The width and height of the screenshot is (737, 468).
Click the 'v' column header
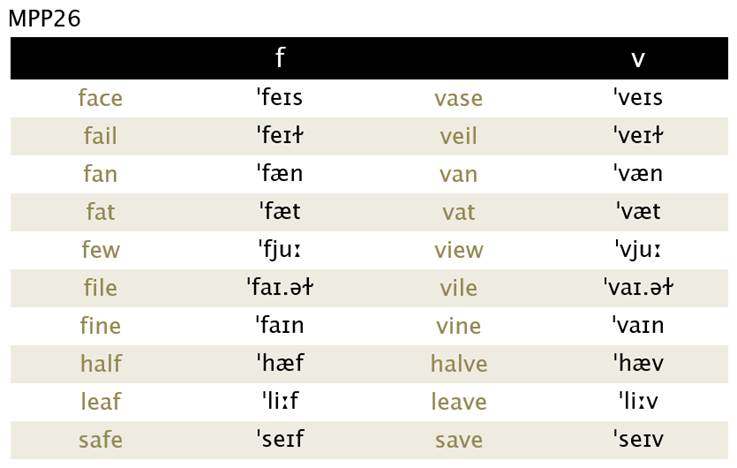pyautogui.click(x=638, y=59)
